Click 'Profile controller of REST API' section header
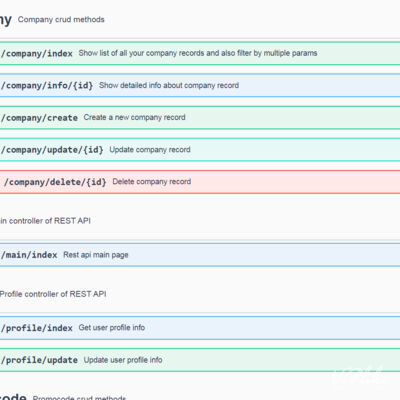 pyautogui.click(x=53, y=294)
